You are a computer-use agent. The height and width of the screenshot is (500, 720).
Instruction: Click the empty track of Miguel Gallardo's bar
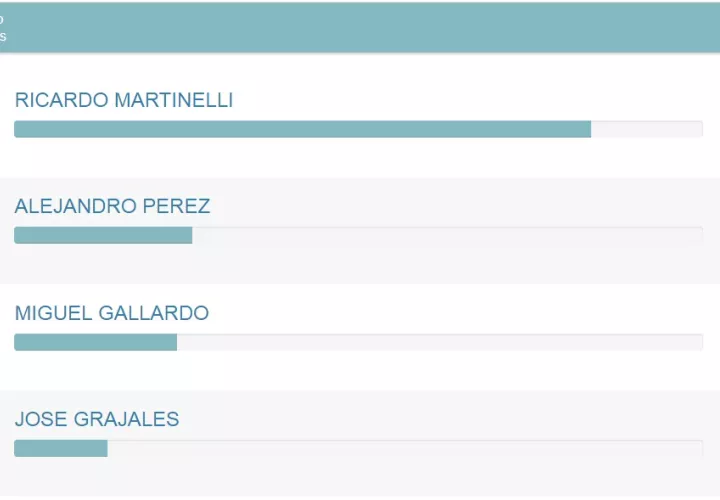440,342
